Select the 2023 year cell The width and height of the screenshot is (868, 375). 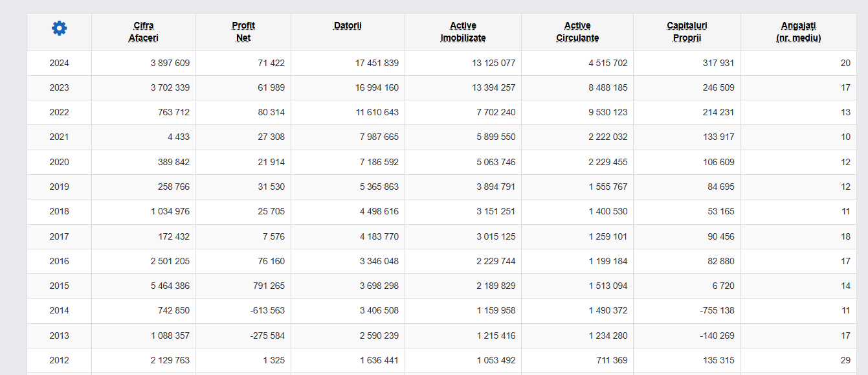click(x=59, y=87)
